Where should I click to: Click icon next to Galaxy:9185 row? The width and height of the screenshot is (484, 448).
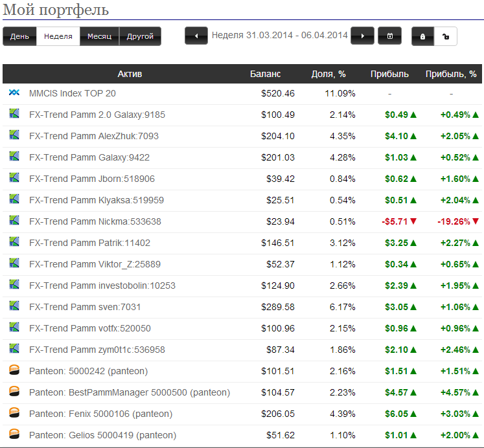(14, 113)
